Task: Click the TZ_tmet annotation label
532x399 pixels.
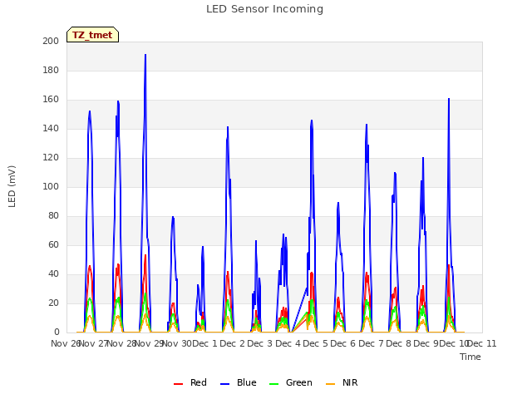Action: (92, 35)
